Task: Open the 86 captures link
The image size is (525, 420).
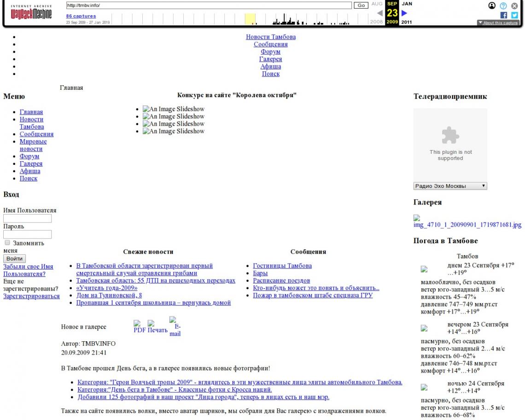Action: pyautogui.click(x=81, y=16)
